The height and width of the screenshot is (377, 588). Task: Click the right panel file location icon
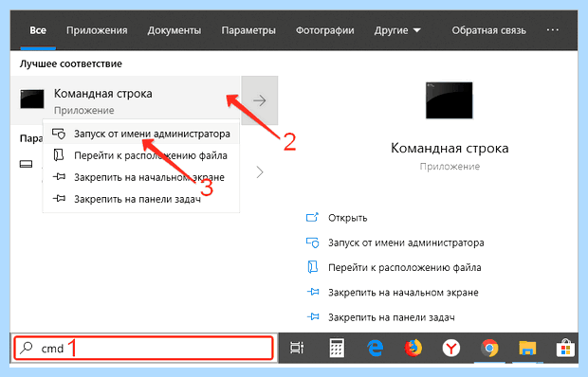coord(312,267)
